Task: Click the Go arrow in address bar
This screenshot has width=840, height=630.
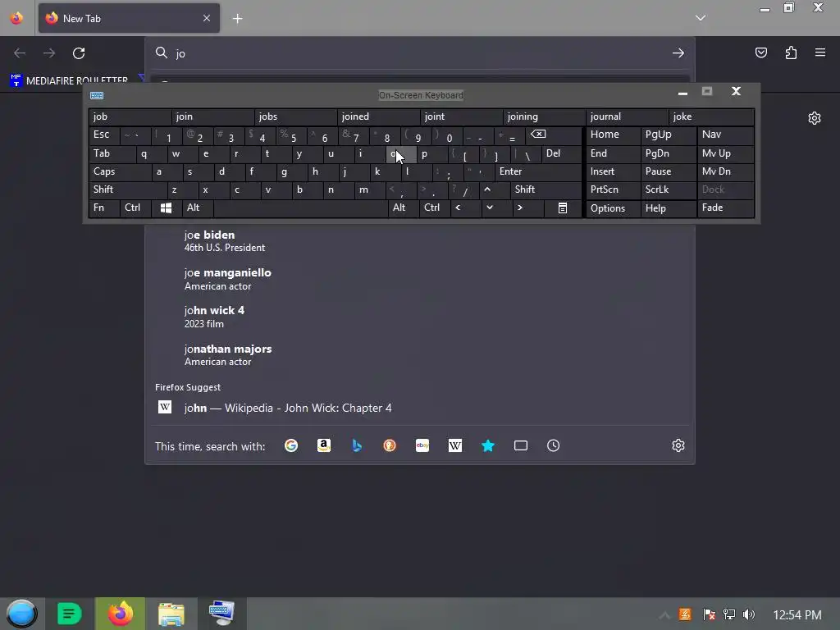Action: 678,53
